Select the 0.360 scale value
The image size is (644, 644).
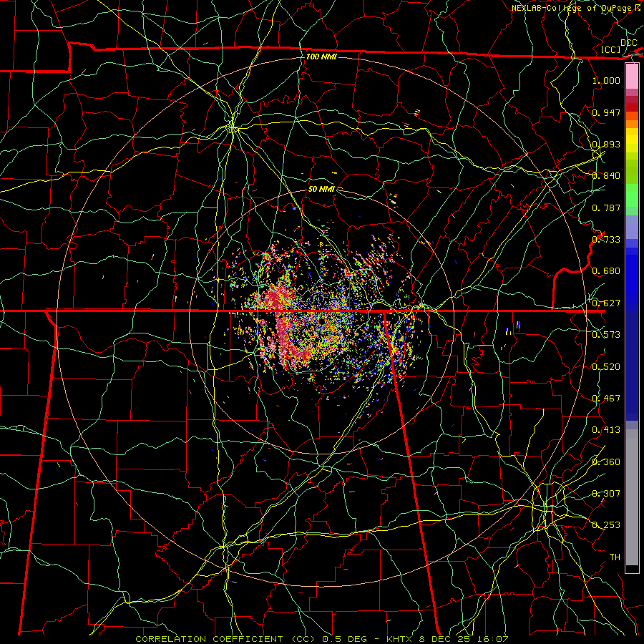point(606,462)
